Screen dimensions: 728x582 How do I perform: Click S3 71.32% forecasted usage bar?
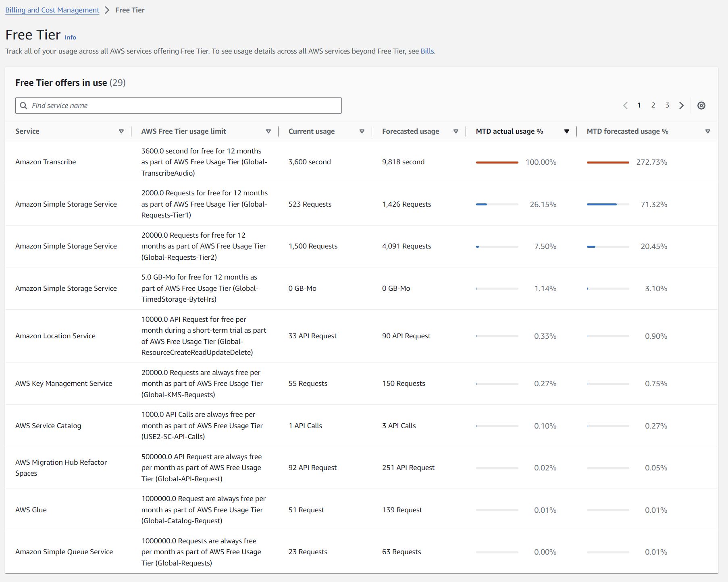(607, 205)
